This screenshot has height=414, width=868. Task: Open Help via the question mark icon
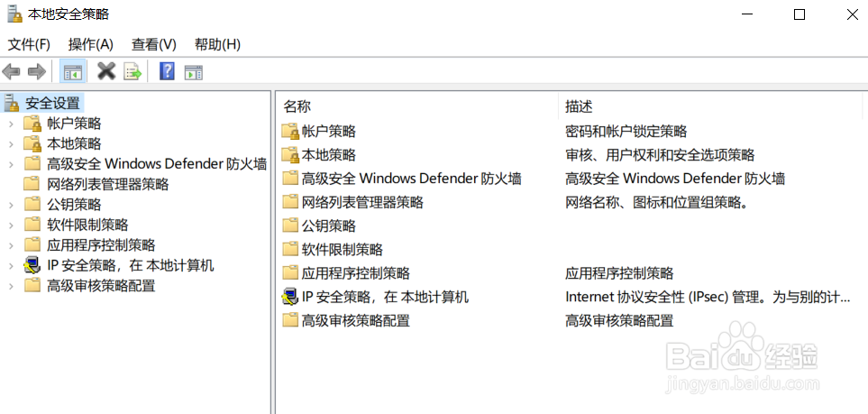pos(167,71)
